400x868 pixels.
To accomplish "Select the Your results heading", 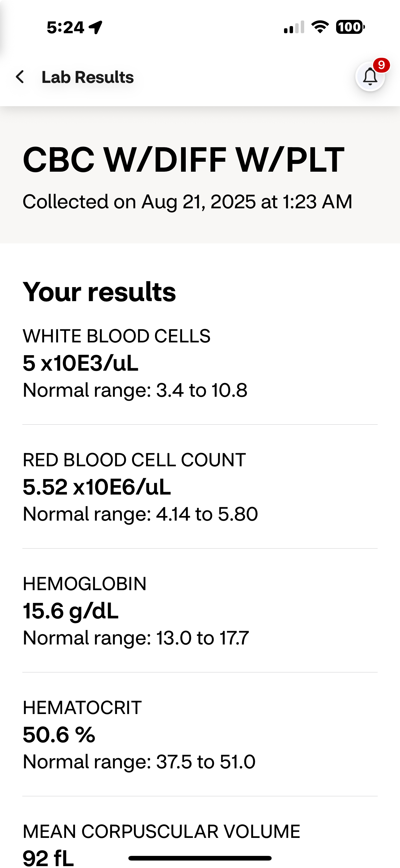I will tap(99, 292).
